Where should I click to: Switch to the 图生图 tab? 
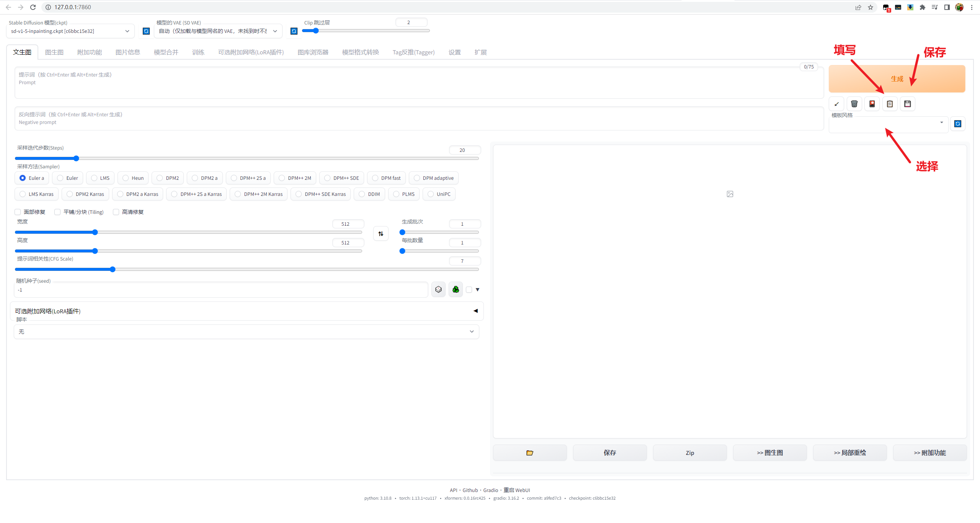(54, 52)
